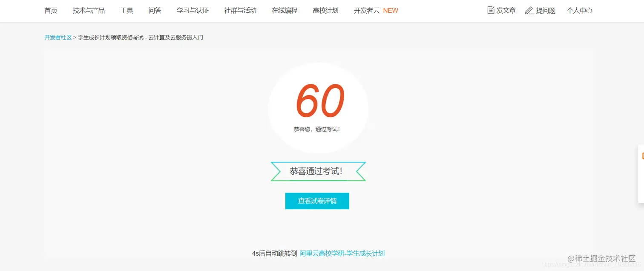644x271 pixels.
Task: Click 在线编程 in the navbar
Action: pyautogui.click(x=284, y=11)
